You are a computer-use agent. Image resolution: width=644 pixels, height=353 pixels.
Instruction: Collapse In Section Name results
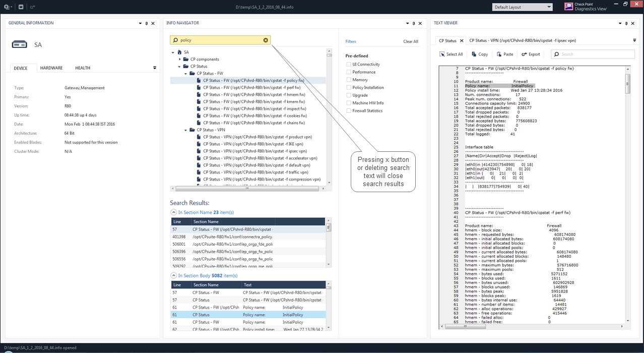[173, 212]
